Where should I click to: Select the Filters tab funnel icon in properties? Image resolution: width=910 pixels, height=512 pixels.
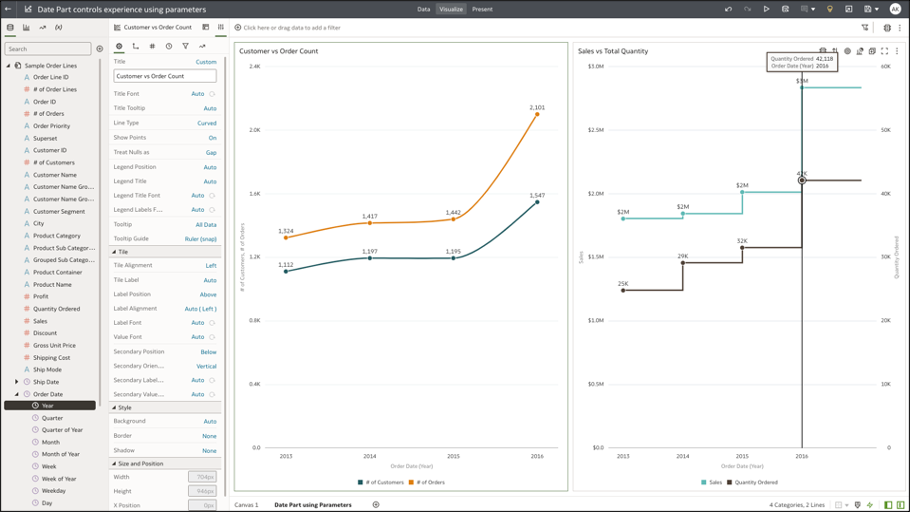(185, 46)
